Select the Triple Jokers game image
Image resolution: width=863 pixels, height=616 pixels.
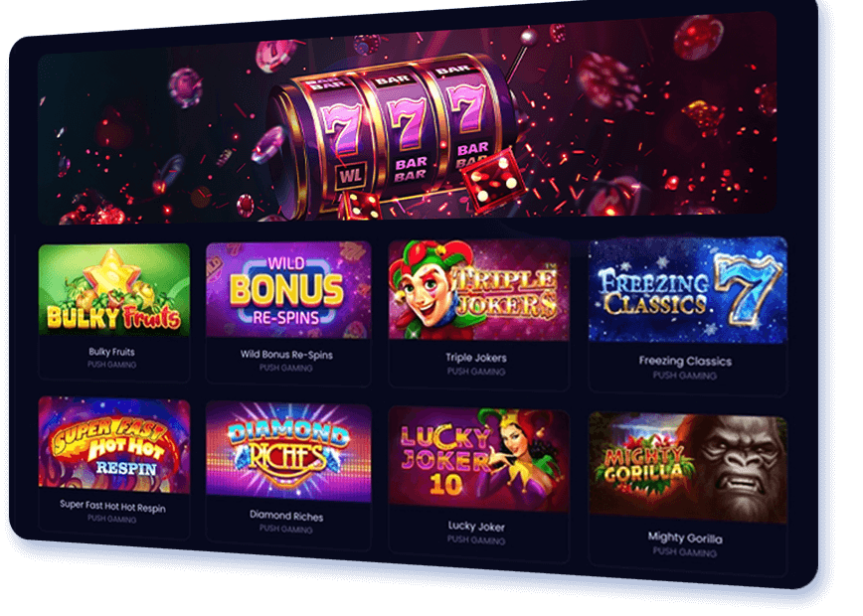(x=479, y=290)
